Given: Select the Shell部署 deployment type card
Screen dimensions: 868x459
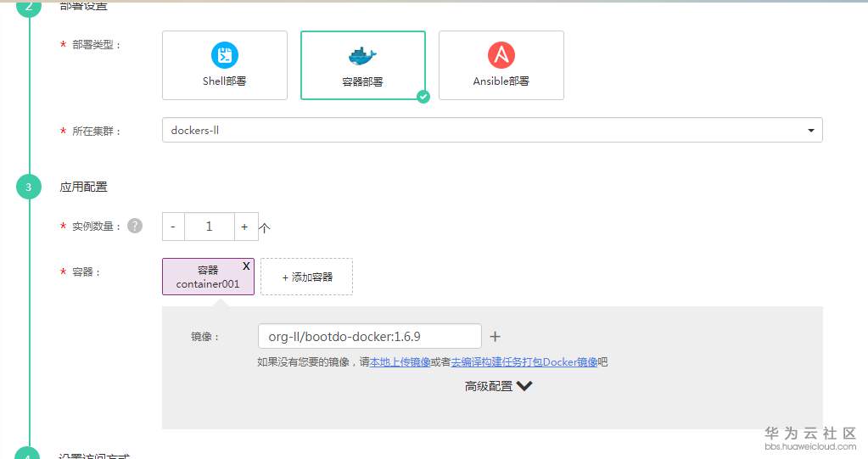Looking at the screenshot, I should (x=225, y=65).
